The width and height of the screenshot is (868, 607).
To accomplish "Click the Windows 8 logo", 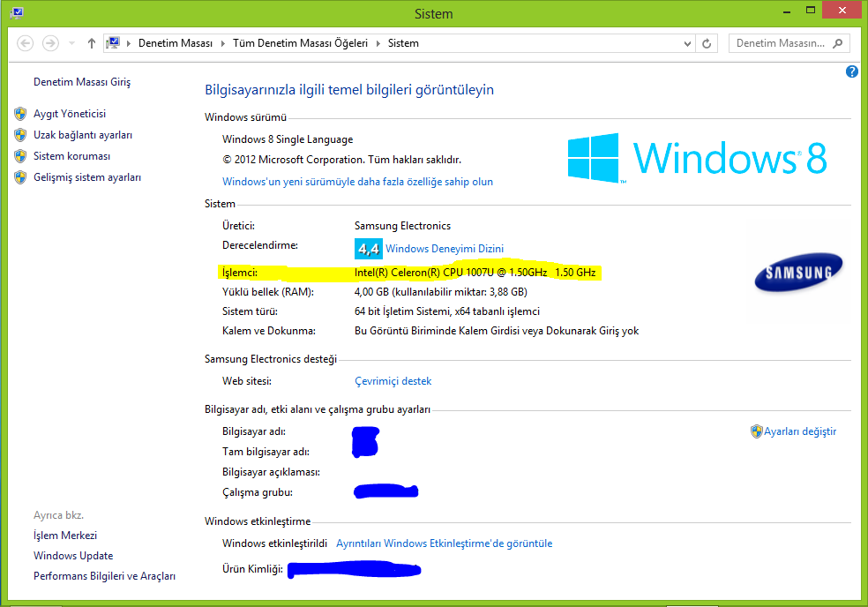I will click(x=697, y=158).
